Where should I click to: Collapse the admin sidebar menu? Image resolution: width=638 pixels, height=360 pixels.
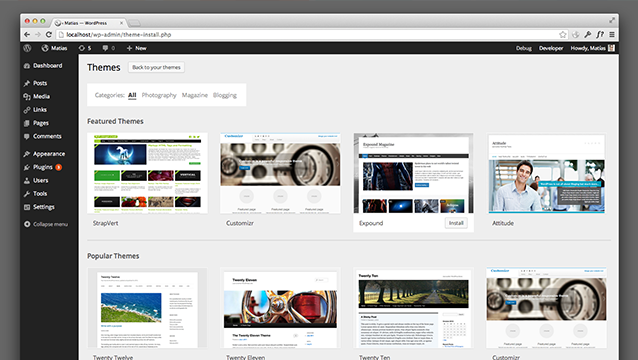[46, 224]
